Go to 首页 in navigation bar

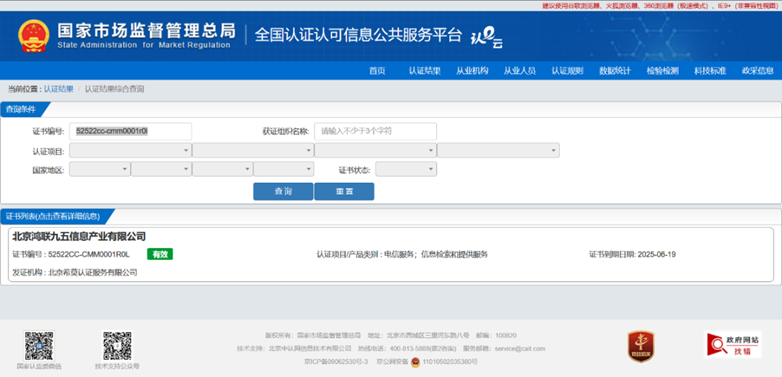click(x=377, y=71)
